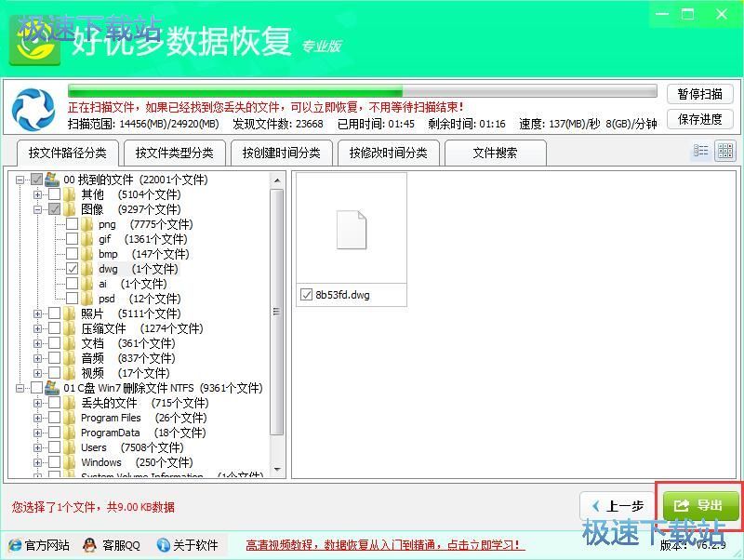Check the png folder checkbox
Image resolution: width=744 pixels, height=560 pixels.
(73, 224)
